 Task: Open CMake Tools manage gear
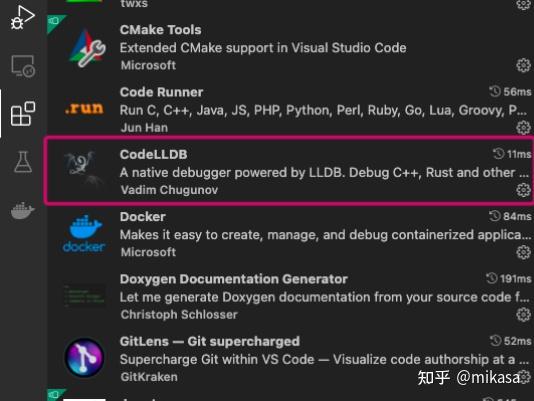click(523, 65)
